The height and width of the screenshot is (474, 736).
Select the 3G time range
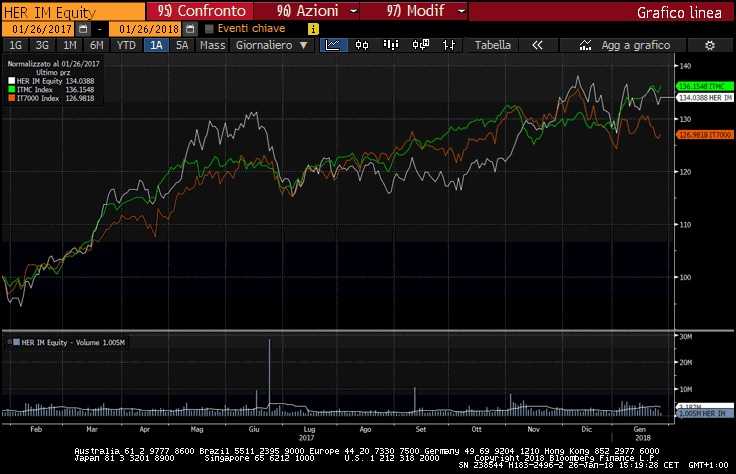42,45
